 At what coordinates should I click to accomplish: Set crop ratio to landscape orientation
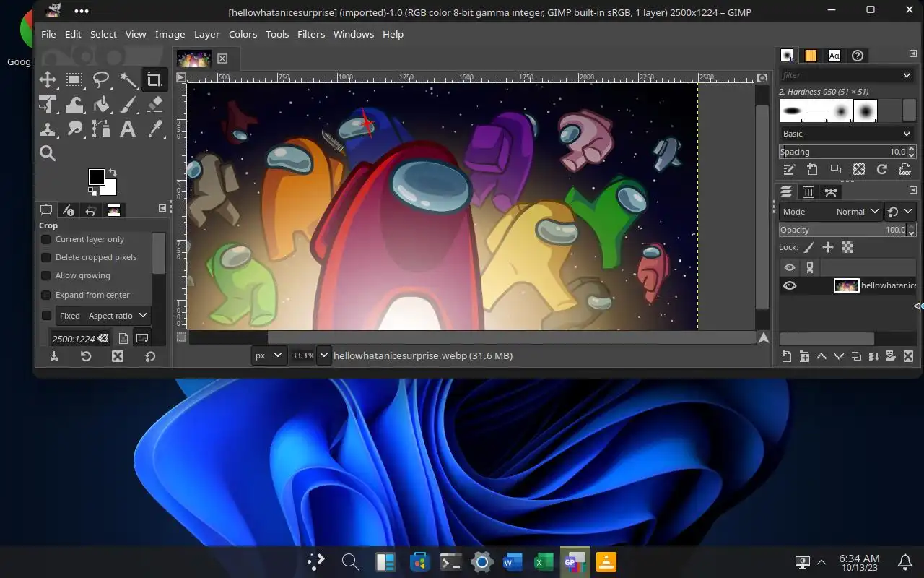point(141,338)
